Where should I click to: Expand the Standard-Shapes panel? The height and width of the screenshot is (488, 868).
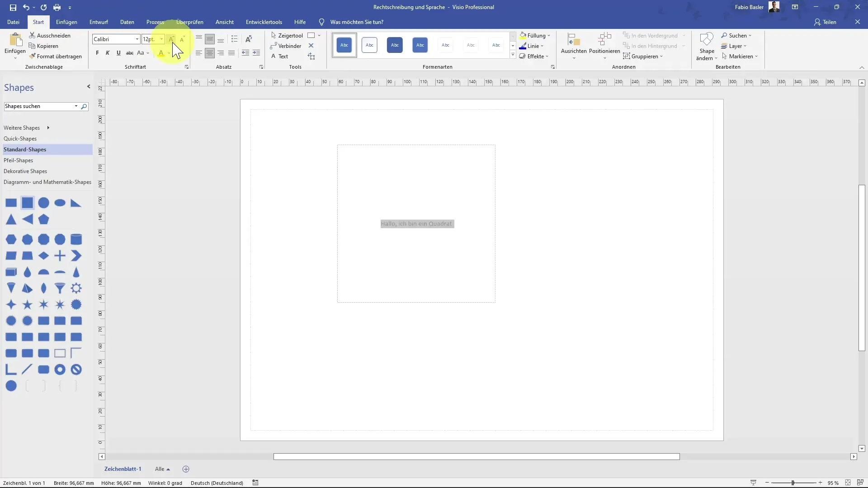[x=24, y=149]
